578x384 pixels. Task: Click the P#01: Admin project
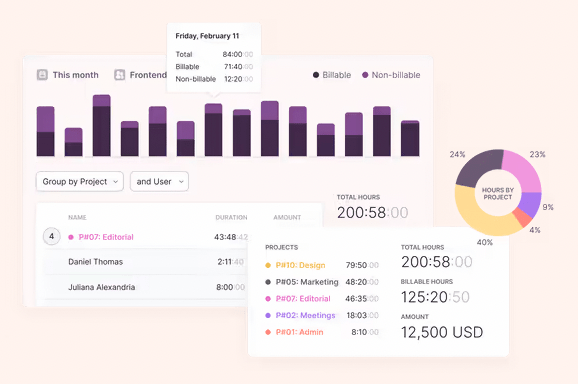pos(299,332)
